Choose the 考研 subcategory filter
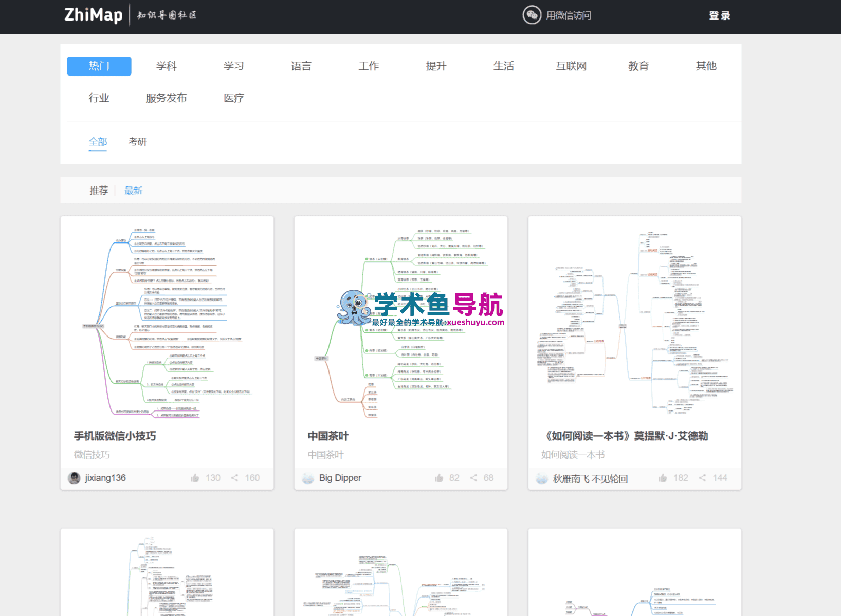Screen dimensions: 841x616 (138, 142)
